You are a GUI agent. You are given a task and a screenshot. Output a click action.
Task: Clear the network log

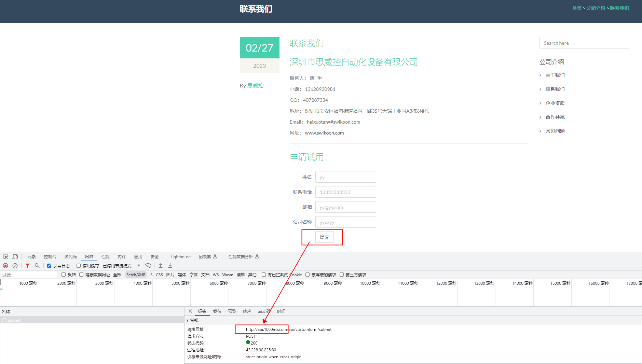(x=15, y=266)
